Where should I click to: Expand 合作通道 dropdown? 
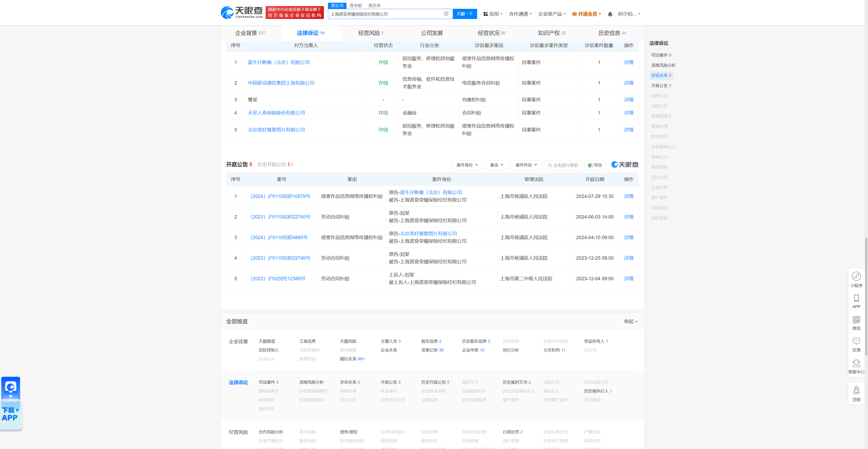point(520,14)
